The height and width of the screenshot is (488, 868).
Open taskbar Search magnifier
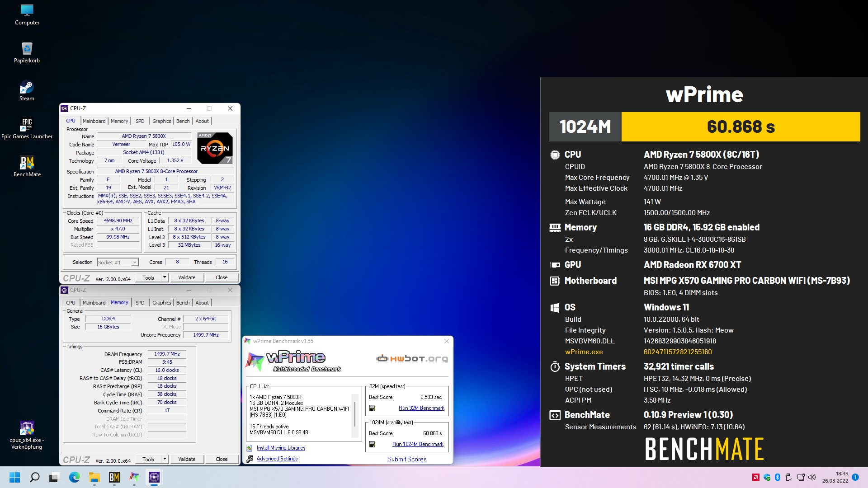point(35,477)
